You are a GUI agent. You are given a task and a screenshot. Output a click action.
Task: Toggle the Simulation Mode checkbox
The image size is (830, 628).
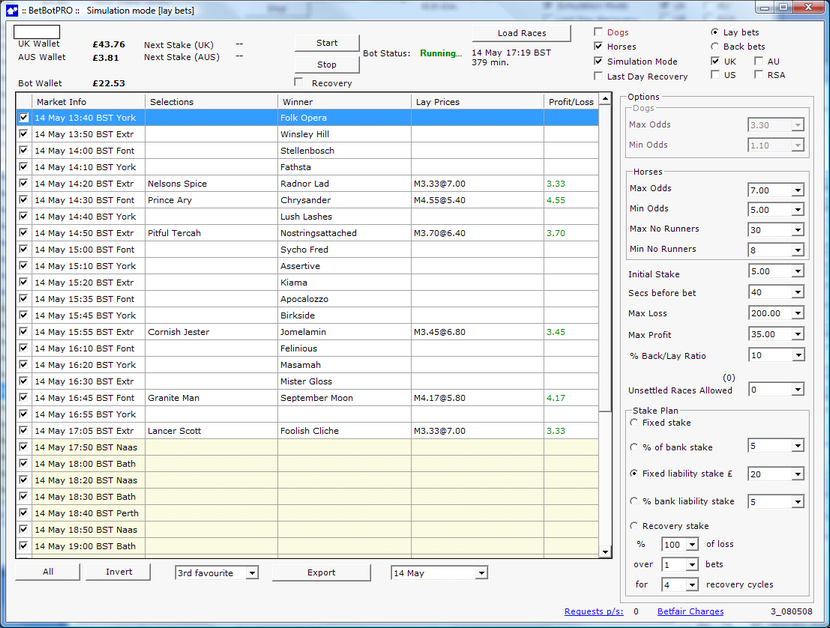598,61
